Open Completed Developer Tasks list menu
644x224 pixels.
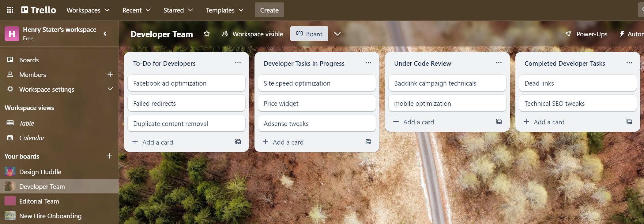pyautogui.click(x=629, y=63)
